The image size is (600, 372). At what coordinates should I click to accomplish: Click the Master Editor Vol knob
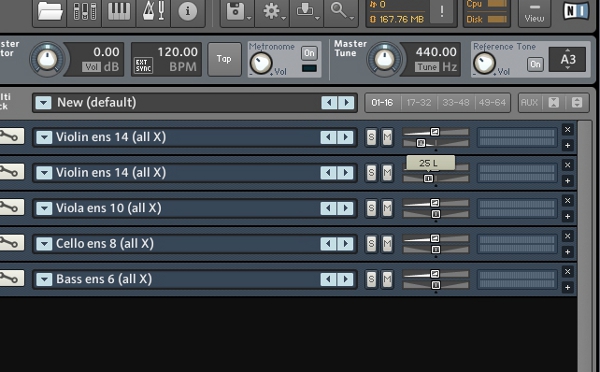pos(47,59)
